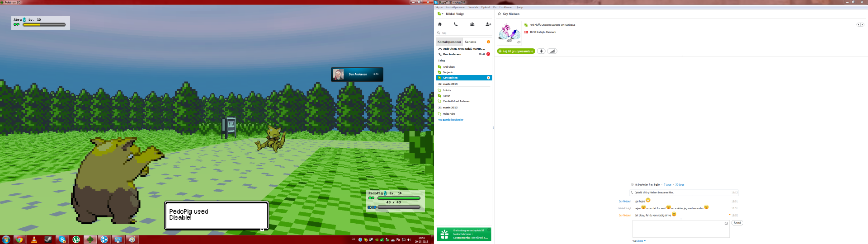Click the add contact icon in Skype

pos(488,24)
